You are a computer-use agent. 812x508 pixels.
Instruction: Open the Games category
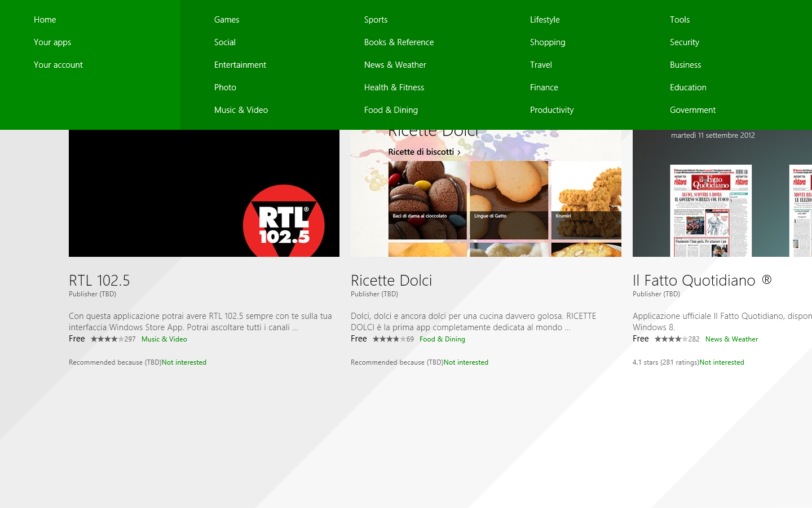click(227, 20)
